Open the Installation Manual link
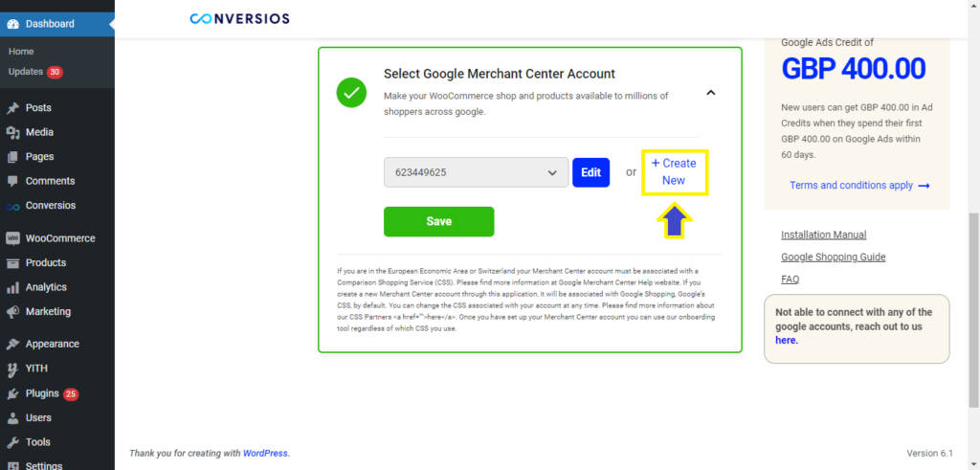Image resolution: width=980 pixels, height=470 pixels. tap(824, 235)
